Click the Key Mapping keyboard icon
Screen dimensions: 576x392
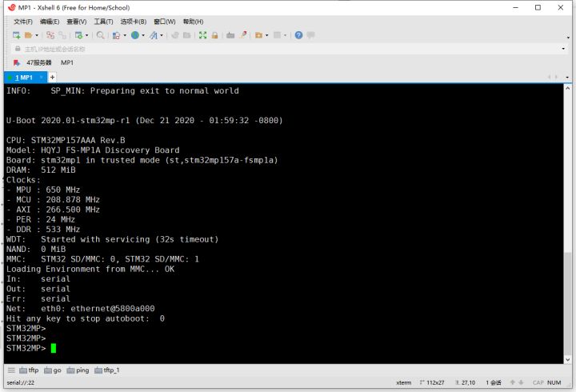tap(230, 35)
